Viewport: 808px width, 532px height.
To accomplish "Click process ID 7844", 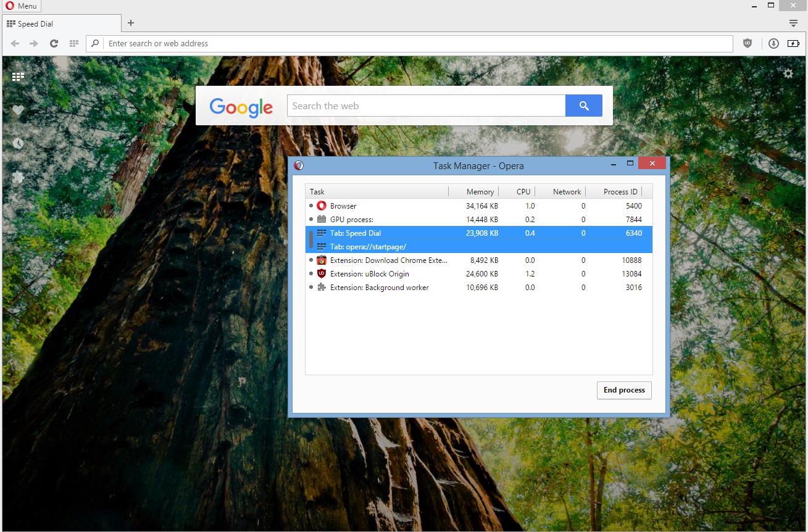I will click(634, 220).
